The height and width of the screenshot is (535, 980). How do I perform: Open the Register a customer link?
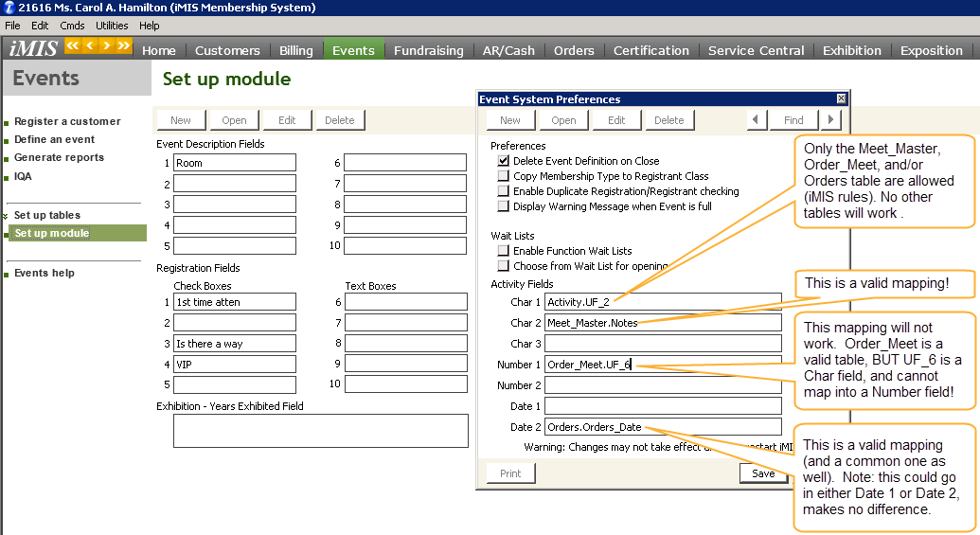67,121
